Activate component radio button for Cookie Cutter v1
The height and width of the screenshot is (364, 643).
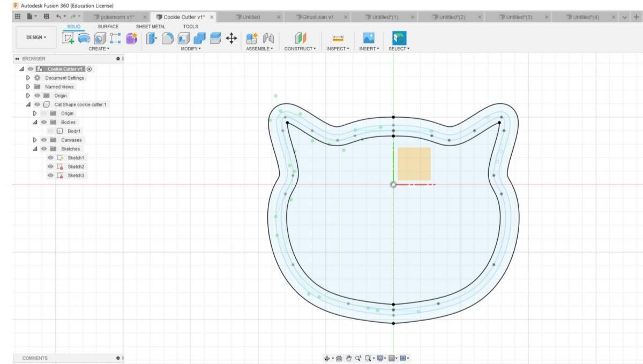[89, 69]
